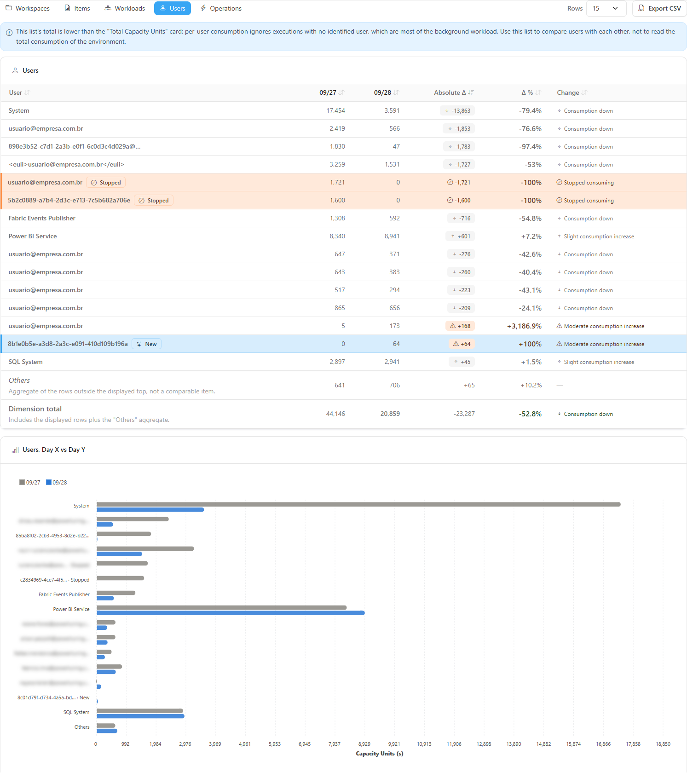Click the Stopped badge on the 1,721 usuario row

[106, 183]
